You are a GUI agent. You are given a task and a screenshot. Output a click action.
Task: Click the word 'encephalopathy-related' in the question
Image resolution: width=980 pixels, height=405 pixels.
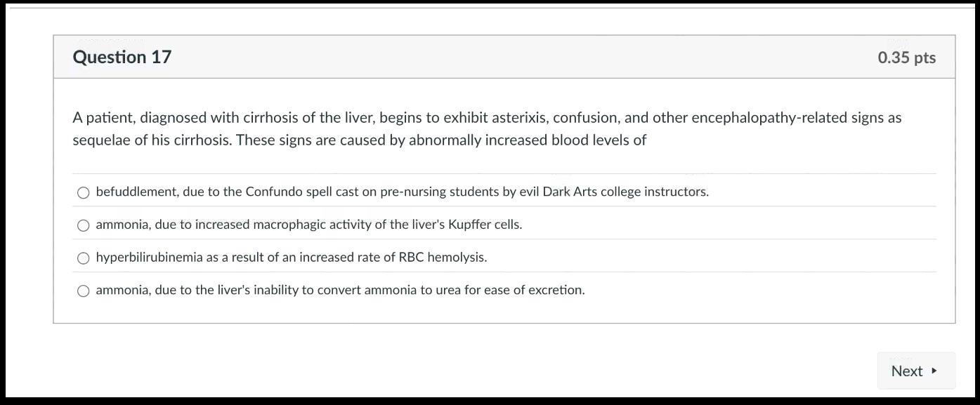(769, 117)
